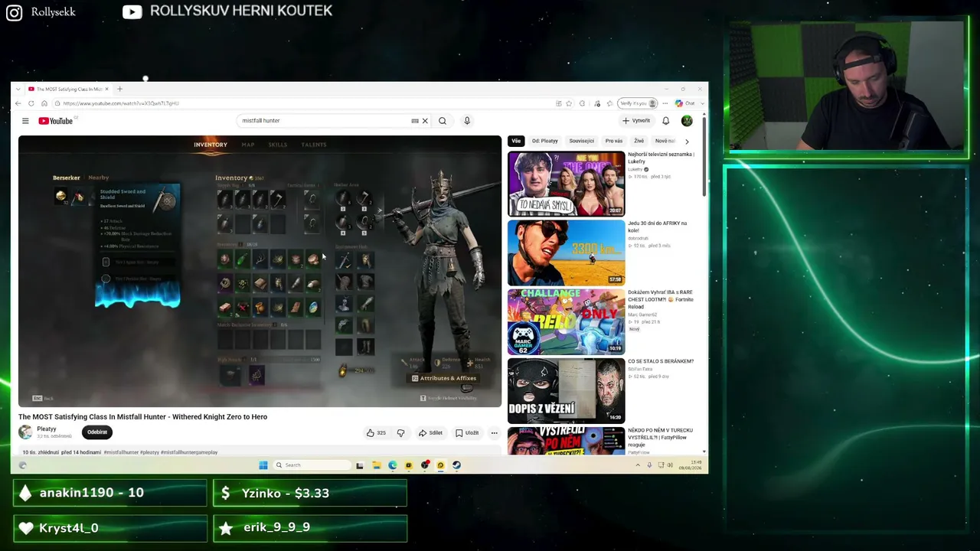Viewport: 980px width, 551px height.
Task: Open Steam from the taskbar
Action: [456, 465]
